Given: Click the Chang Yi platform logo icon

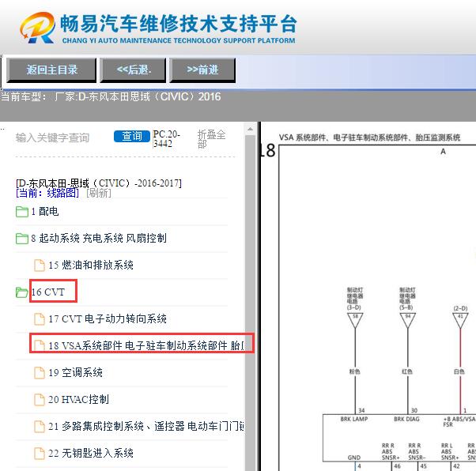Looking at the screenshot, I should [38, 28].
